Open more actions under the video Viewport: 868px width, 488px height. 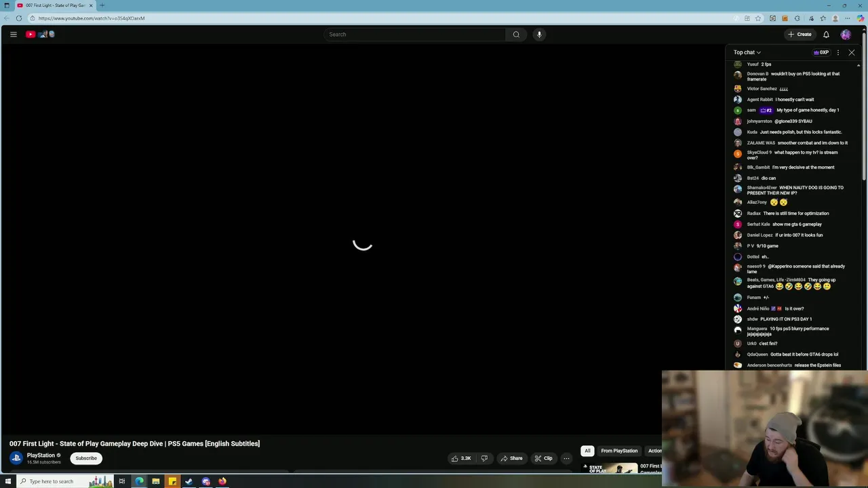click(566, 458)
